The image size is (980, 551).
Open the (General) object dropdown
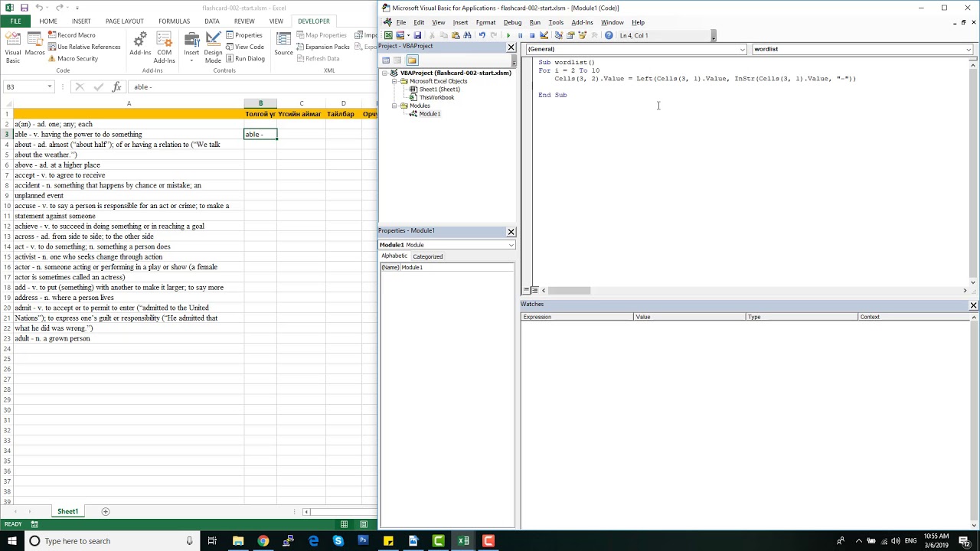click(742, 49)
